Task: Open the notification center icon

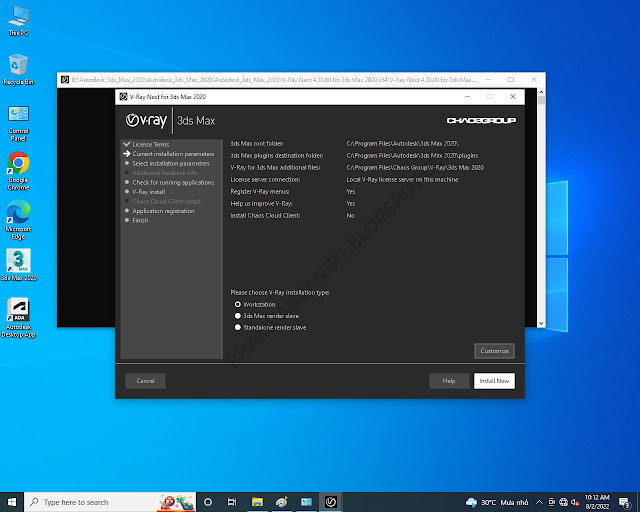Action: click(624, 502)
